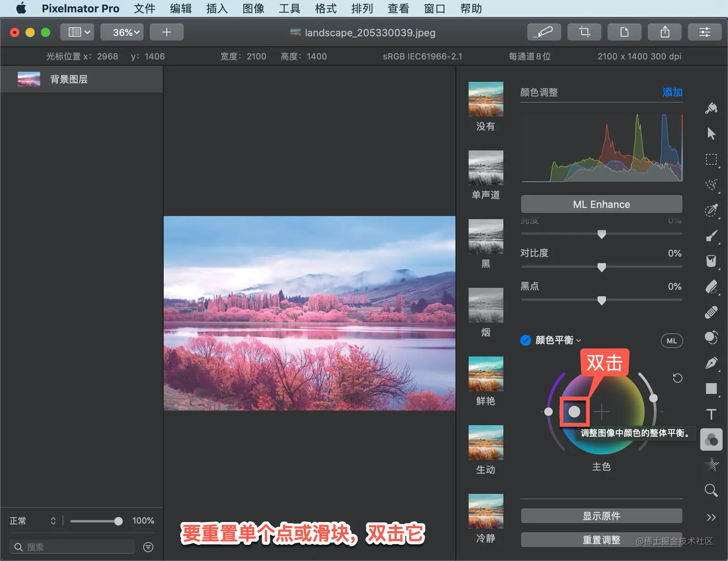Click the left arc slider handle of color wheel
Screen dimensions: 728x561
coord(548,411)
